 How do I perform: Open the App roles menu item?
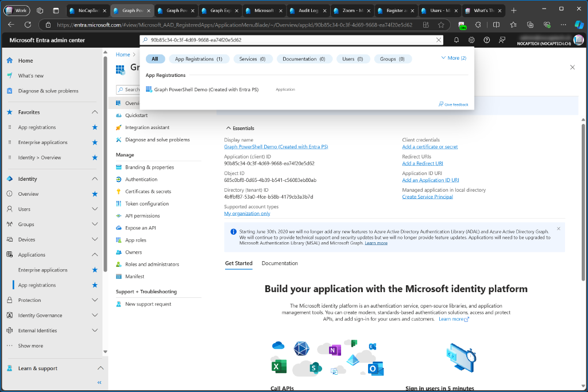[136, 240]
